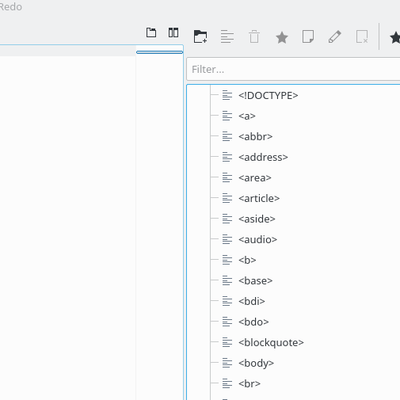Click the pencil edit icon
This screenshot has height=400, width=400.
tap(335, 37)
